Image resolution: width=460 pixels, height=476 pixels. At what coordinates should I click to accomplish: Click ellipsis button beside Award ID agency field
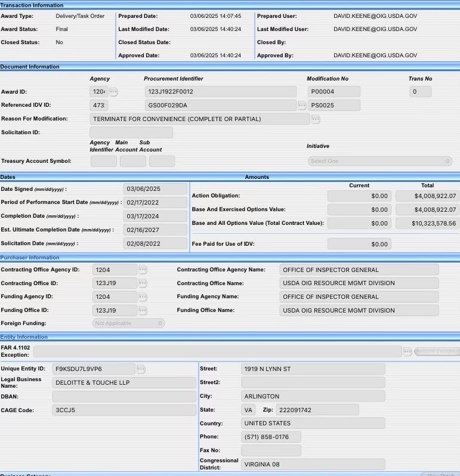[x=113, y=92]
